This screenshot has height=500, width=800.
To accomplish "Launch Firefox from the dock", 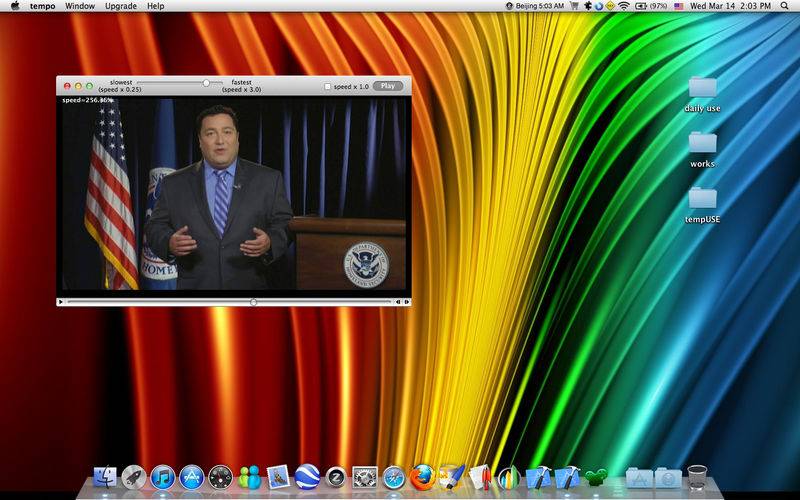I will pos(422,478).
